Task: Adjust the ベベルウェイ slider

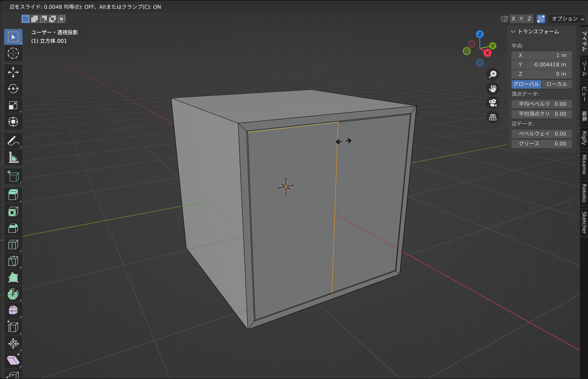Action: pyautogui.click(x=542, y=134)
